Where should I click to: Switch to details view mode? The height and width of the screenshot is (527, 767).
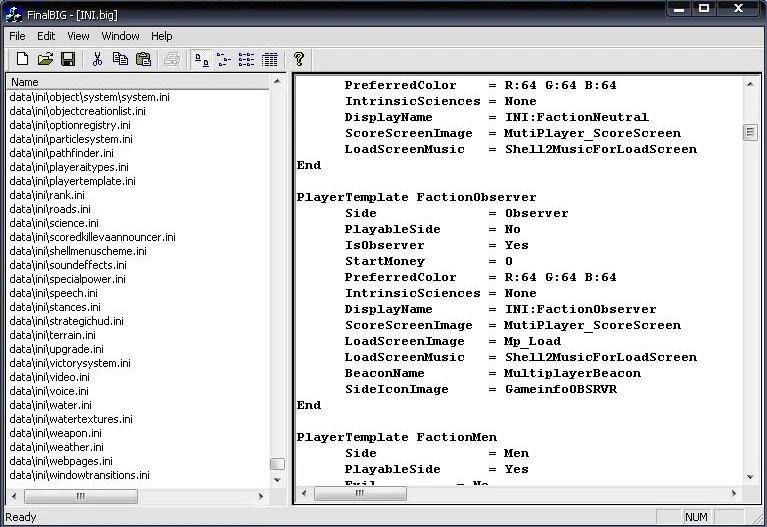point(269,60)
